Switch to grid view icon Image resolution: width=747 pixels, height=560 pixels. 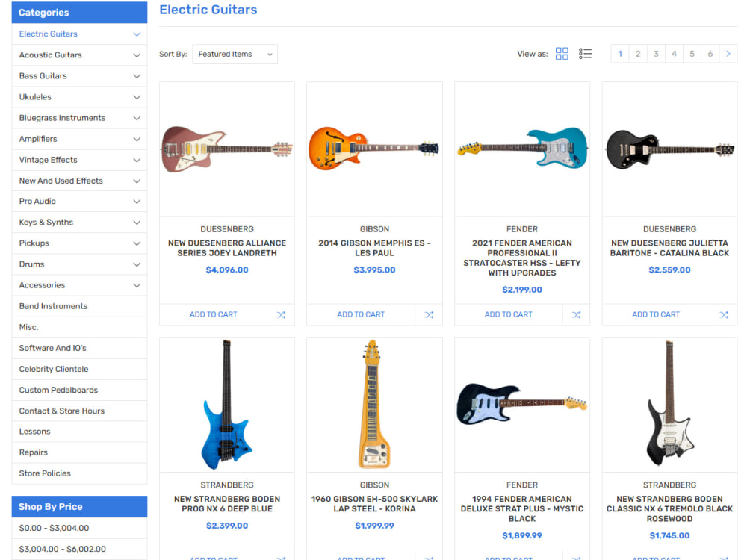pyautogui.click(x=562, y=54)
